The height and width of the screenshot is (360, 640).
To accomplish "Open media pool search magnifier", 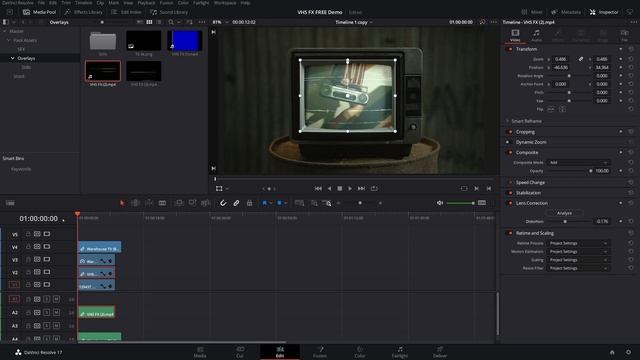I will pos(171,22).
